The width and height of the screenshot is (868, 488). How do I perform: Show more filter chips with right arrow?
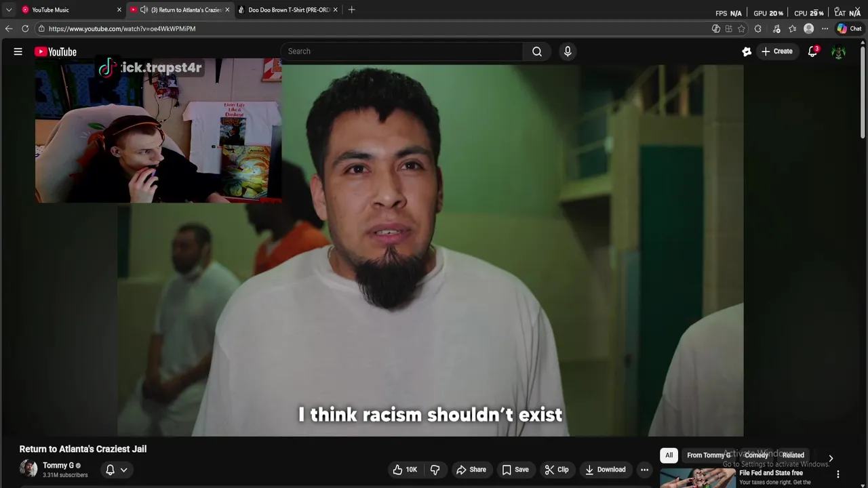tap(831, 458)
